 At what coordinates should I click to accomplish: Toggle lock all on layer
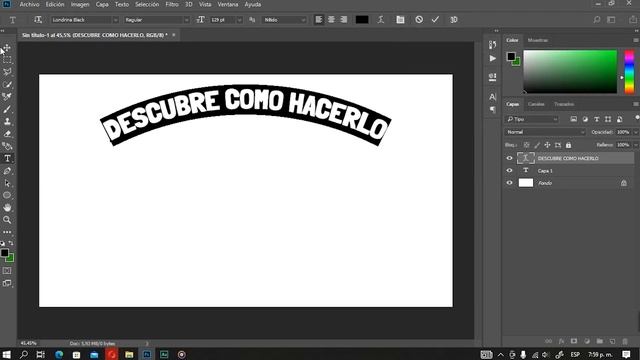(568, 145)
